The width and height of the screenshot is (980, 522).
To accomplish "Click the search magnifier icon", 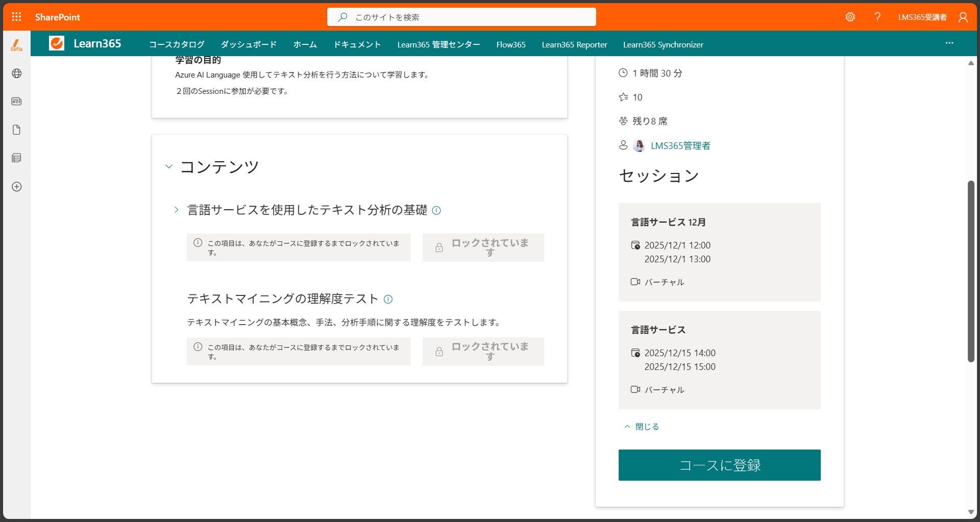I will pos(342,17).
